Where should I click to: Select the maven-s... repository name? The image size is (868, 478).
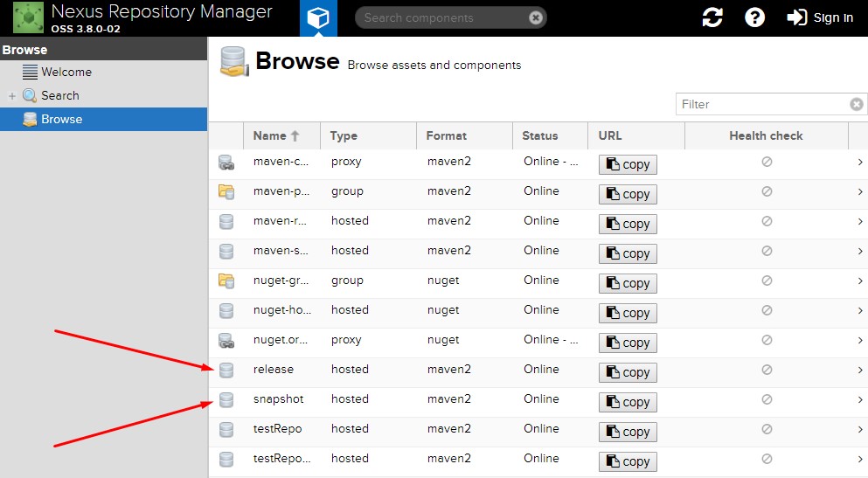[x=281, y=250]
